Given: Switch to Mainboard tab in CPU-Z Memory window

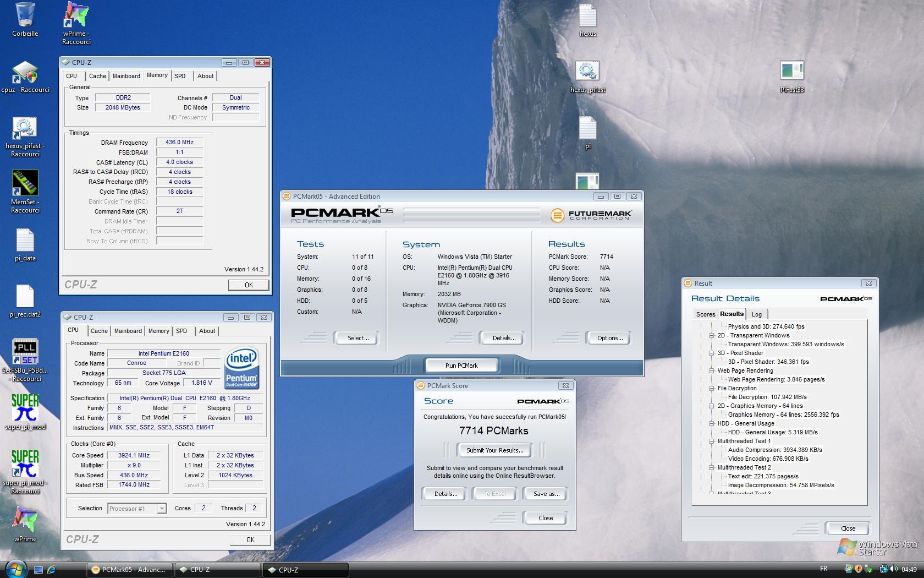Looking at the screenshot, I should [x=127, y=76].
